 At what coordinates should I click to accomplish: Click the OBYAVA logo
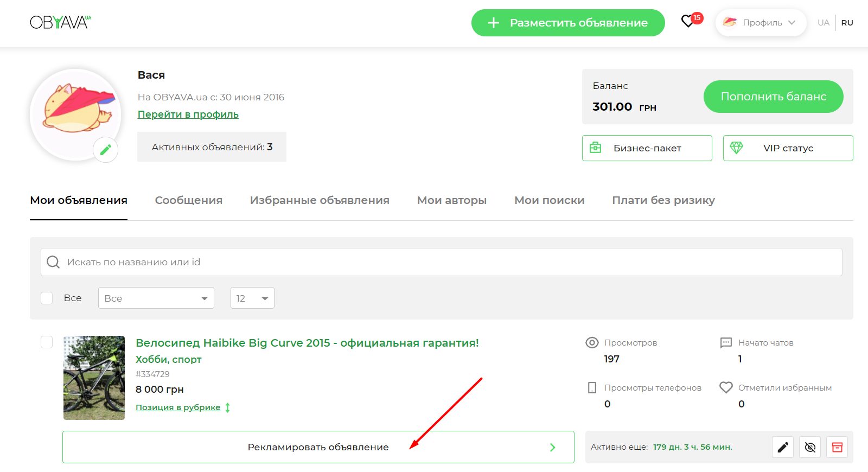point(60,22)
